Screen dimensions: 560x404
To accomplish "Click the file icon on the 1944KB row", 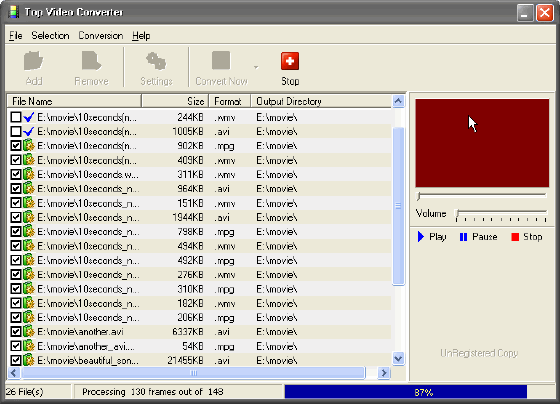I will click(29, 217).
